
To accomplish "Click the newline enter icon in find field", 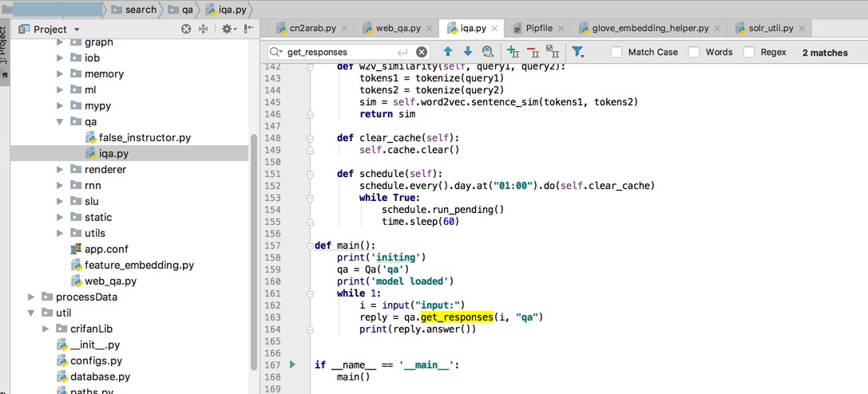I will tap(403, 52).
